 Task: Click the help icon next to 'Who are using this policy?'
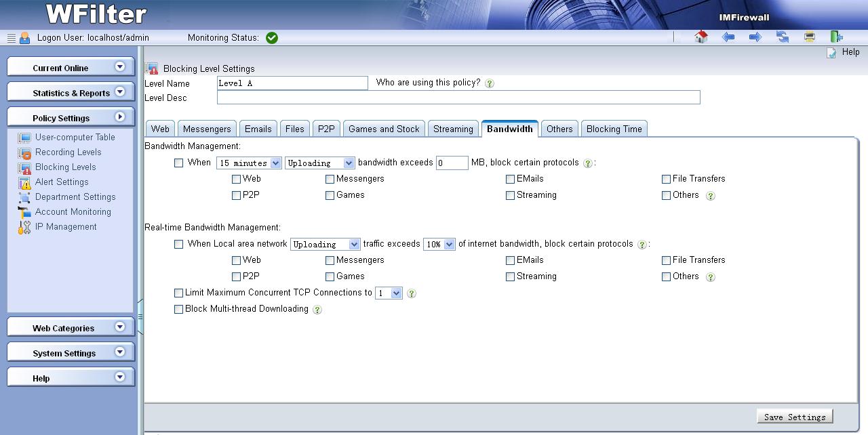[x=490, y=83]
